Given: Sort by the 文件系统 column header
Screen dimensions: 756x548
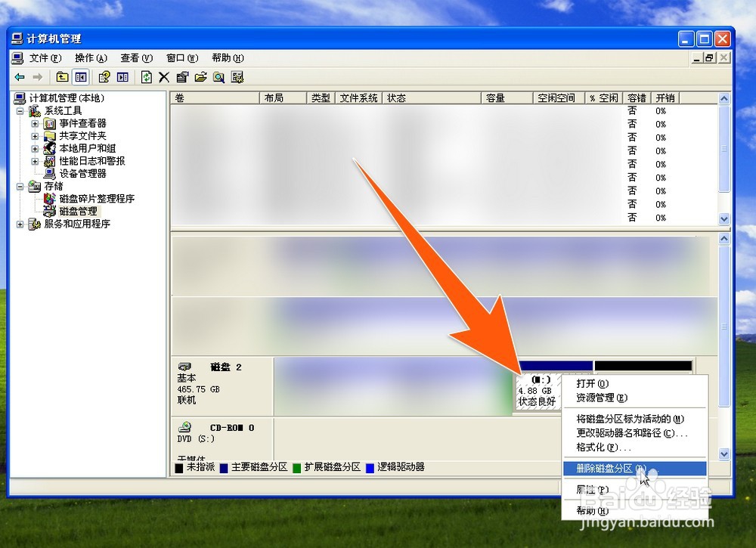Looking at the screenshot, I should pyautogui.click(x=358, y=98).
